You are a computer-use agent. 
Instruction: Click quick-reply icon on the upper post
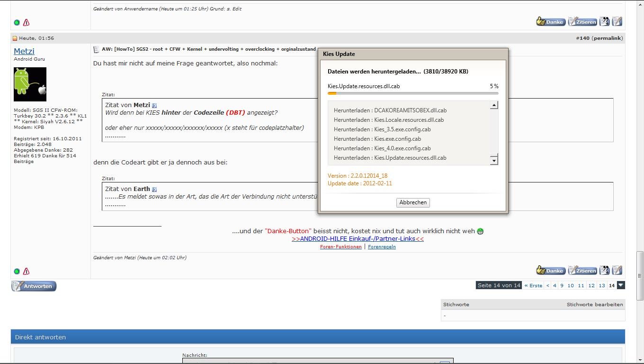617,21
